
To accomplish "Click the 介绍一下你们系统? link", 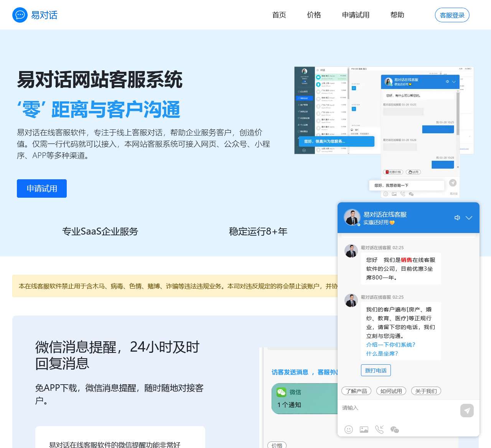I will click(391, 345).
